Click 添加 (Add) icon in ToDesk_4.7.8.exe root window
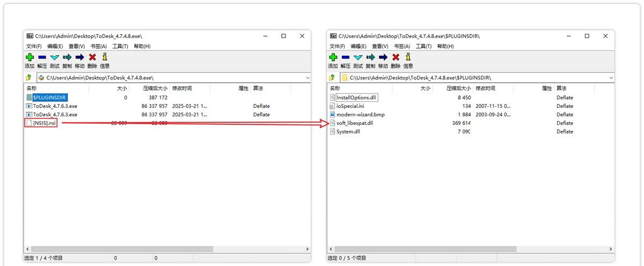 (x=30, y=57)
